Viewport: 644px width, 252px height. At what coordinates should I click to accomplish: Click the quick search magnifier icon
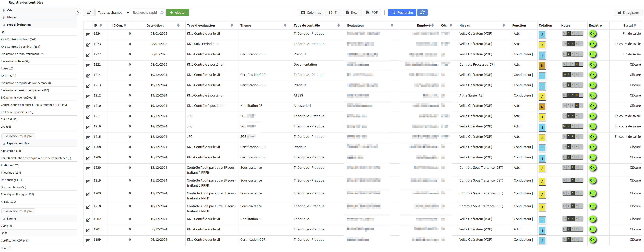[x=162, y=13]
